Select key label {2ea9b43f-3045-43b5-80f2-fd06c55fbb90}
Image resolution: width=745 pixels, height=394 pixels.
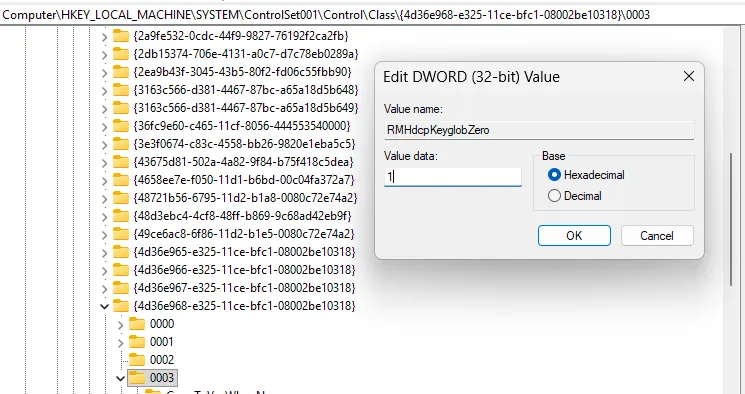point(243,72)
